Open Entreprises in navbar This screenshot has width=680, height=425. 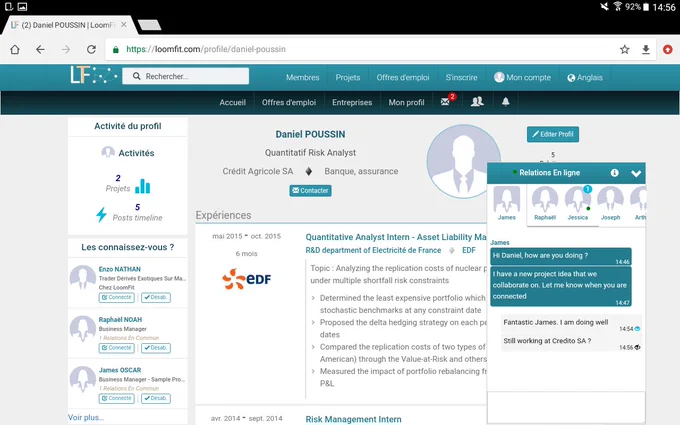click(x=352, y=102)
